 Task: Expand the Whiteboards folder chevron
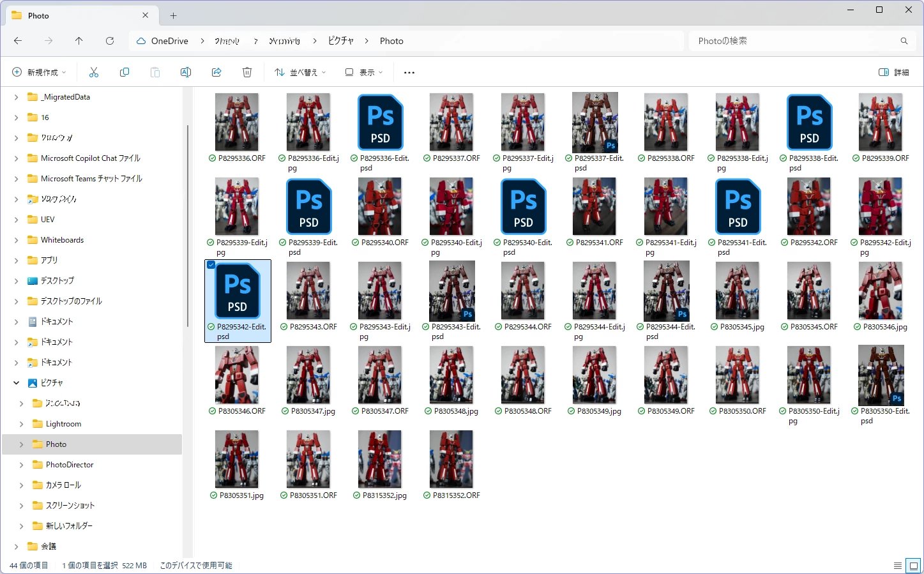pyautogui.click(x=16, y=240)
